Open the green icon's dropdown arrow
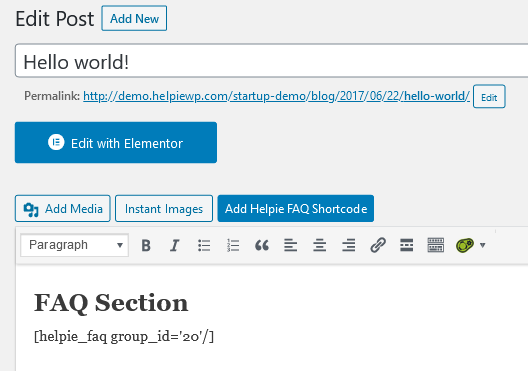Viewport: 528px width, 371px height. click(483, 245)
